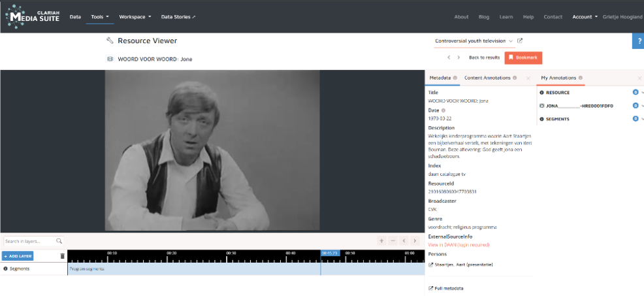Click the timeline playhead at 00:45.73
This screenshot has height=296, width=644.
(x=330, y=253)
